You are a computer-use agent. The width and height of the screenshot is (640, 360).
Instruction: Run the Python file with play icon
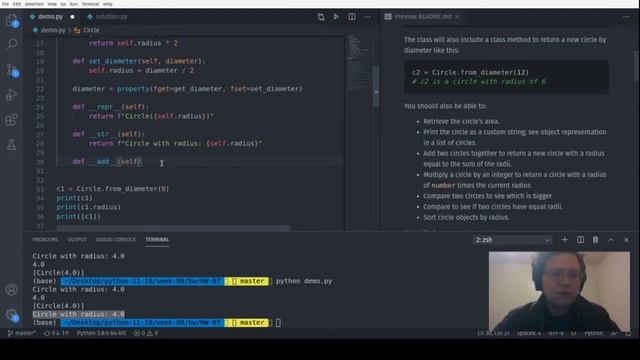(336, 17)
